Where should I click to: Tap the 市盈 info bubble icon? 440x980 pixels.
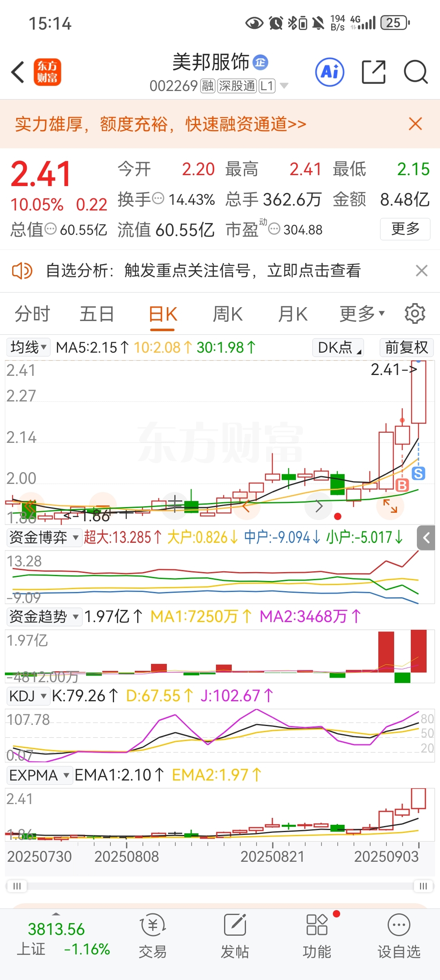coord(274,229)
